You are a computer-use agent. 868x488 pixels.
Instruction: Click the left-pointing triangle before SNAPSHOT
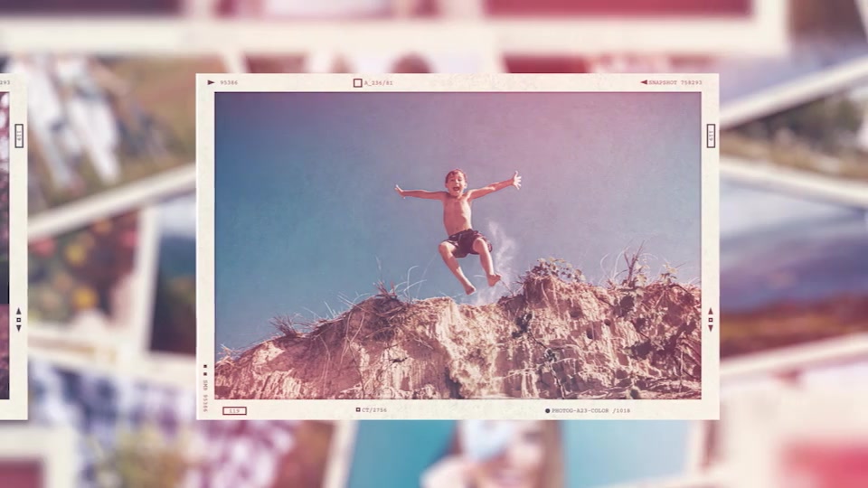[x=644, y=82]
